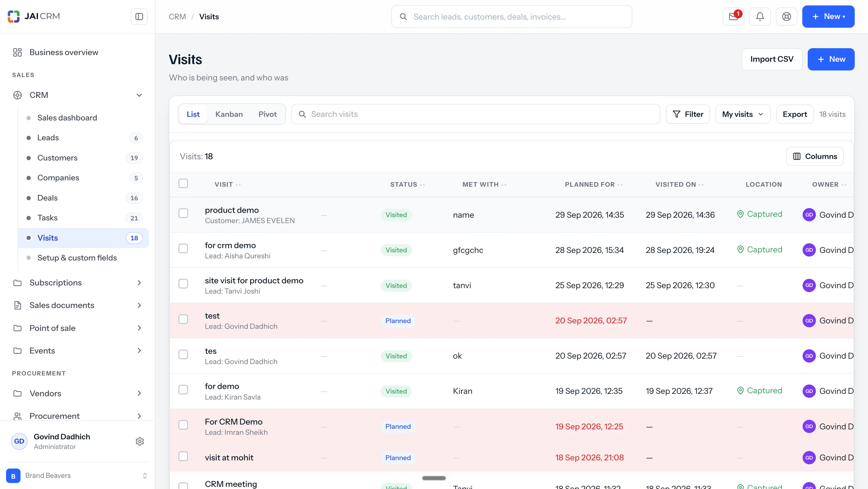Check the site visit for product demo checkbox

pyautogui.click(x=183, y=284)
